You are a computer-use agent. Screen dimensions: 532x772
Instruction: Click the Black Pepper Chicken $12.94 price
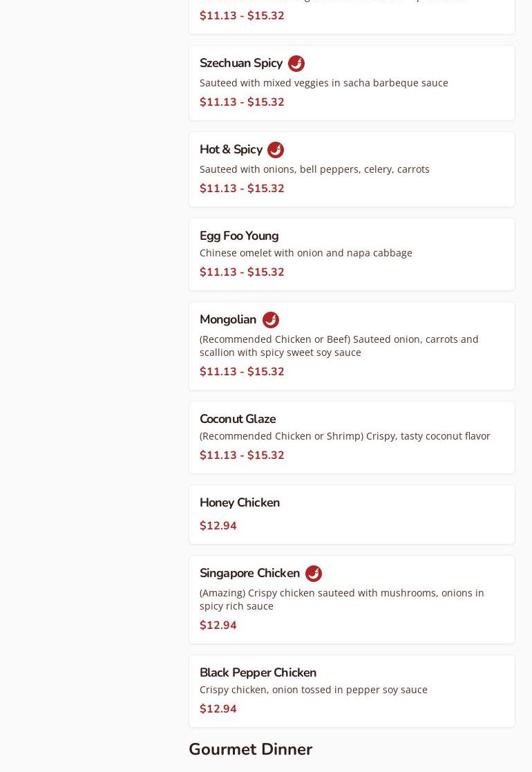pyautogui.click(x=218, y=709)
